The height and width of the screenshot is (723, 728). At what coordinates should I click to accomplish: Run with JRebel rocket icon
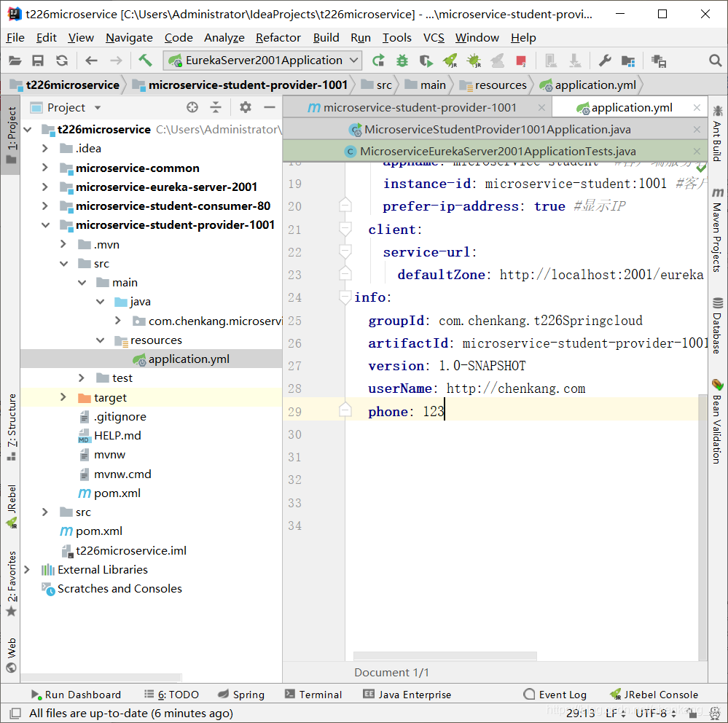pos(450,60)
